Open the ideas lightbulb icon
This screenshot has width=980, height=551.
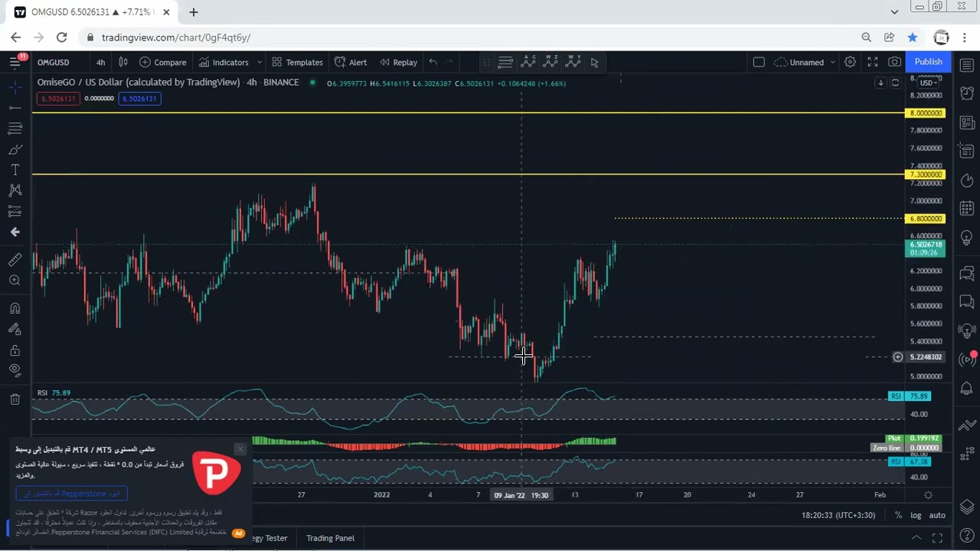[967, 238]
